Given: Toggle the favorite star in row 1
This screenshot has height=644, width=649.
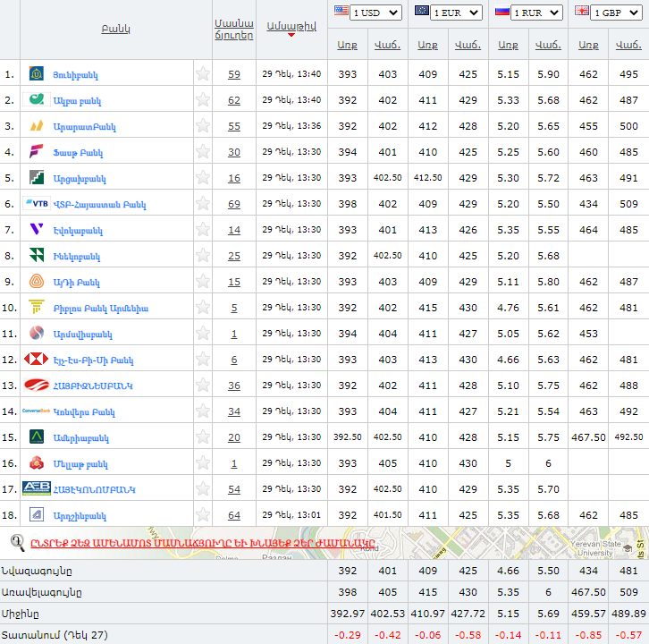Looking at the screenshot, I should tap(203, 74).
